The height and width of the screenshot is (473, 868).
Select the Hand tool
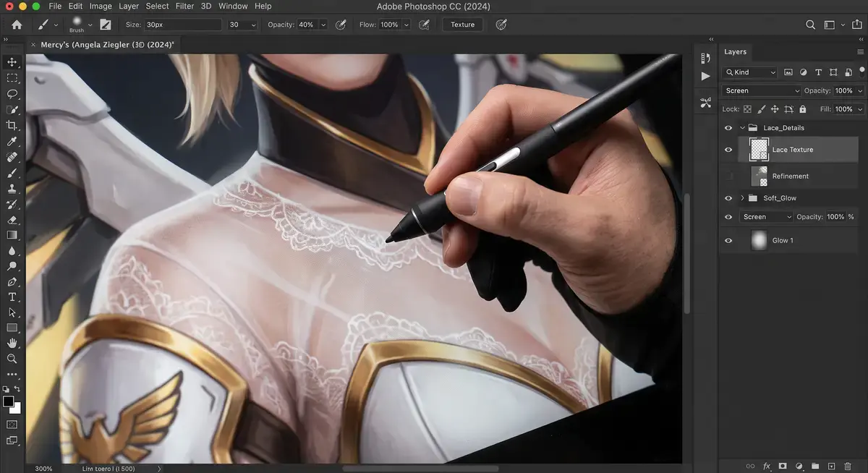pyautogui.click(x=12, y=344)
